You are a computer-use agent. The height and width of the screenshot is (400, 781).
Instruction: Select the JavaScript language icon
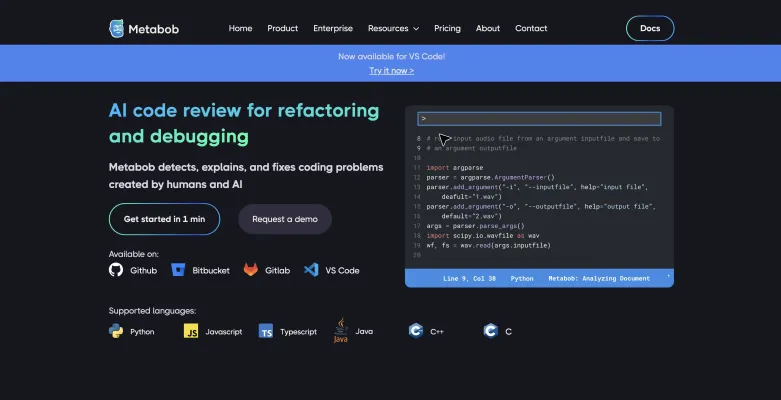(191, 331)
